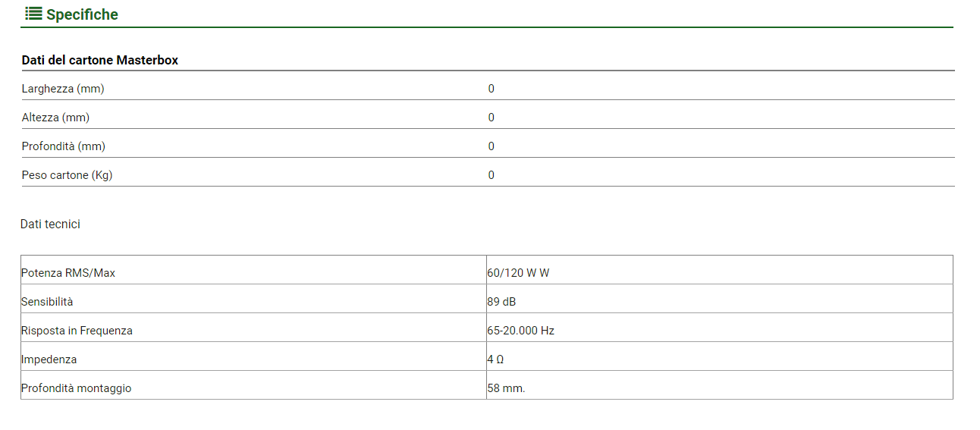The height and width of the screenshot is (430, 980).
Task: Select the Dati tecnici heading
Action: (50, 224)
